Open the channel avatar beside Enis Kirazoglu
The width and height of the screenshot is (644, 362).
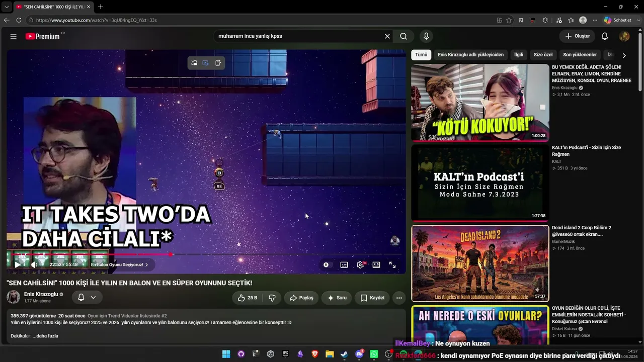click(14, 297)
